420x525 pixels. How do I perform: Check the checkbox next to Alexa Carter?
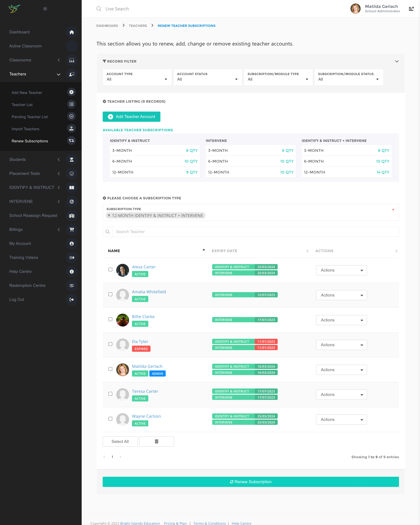click(x=110, y=269)
